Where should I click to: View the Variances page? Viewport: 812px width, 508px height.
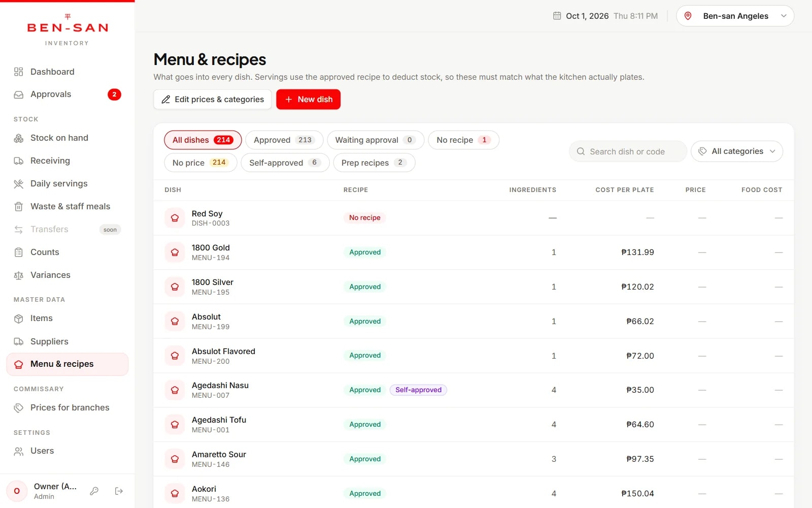[x=67, y=275]
